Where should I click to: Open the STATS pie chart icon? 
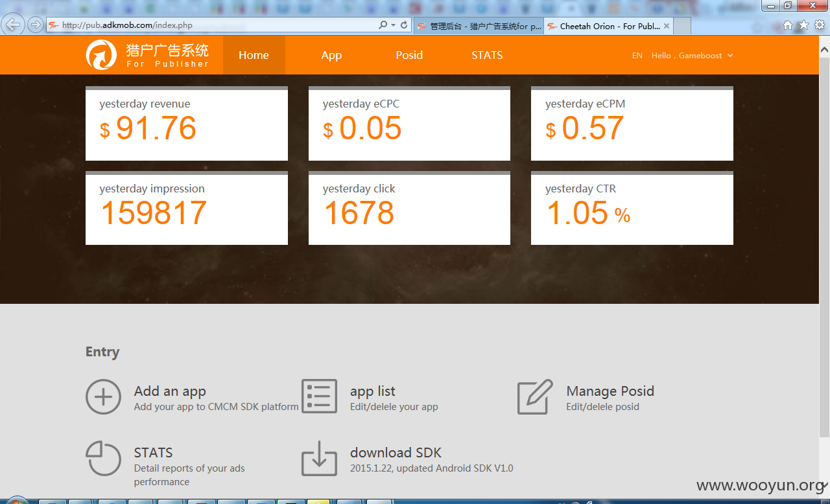click(x=103, y=458)
